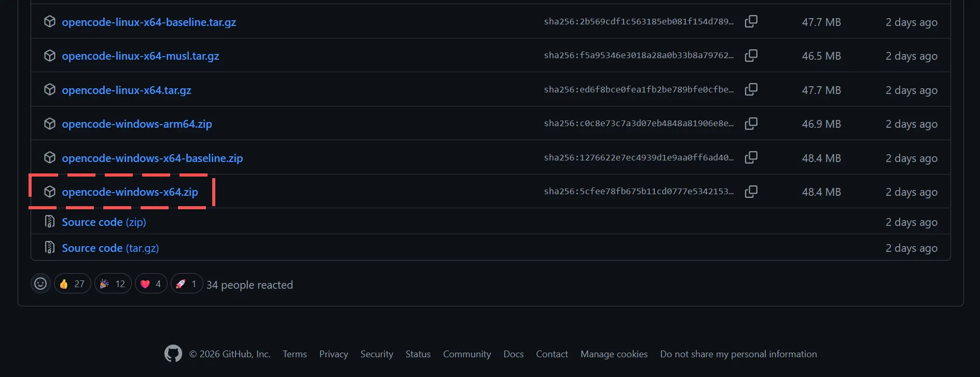Open the Community footer link
This screenshot has width=980, height=377.
click(x=467, y=354)
